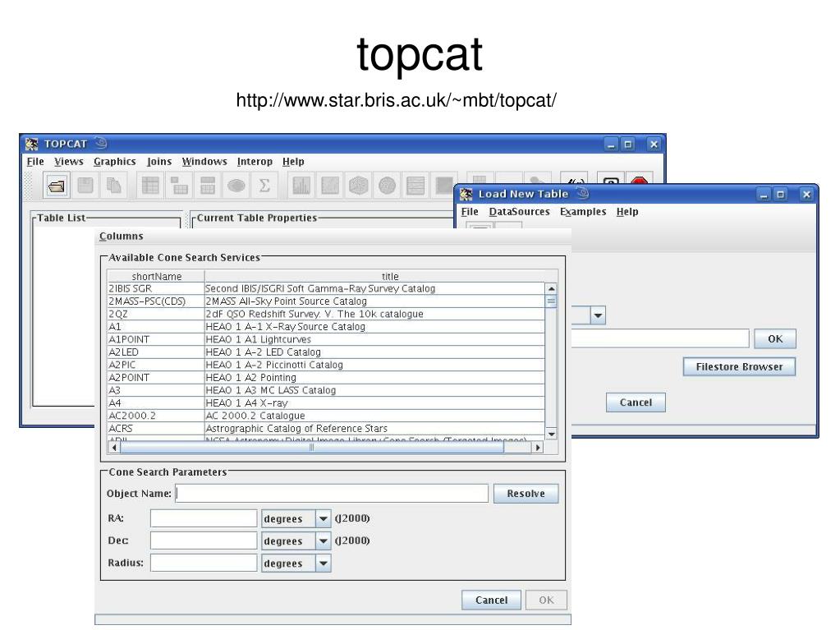
Task: Click the Filestore Browser button
Action: 739,367
